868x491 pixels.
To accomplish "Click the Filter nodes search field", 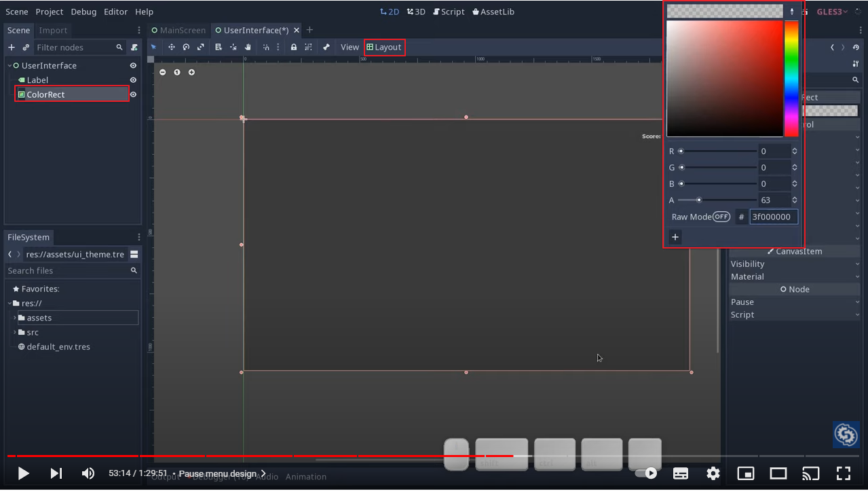I will click(79, 47).
